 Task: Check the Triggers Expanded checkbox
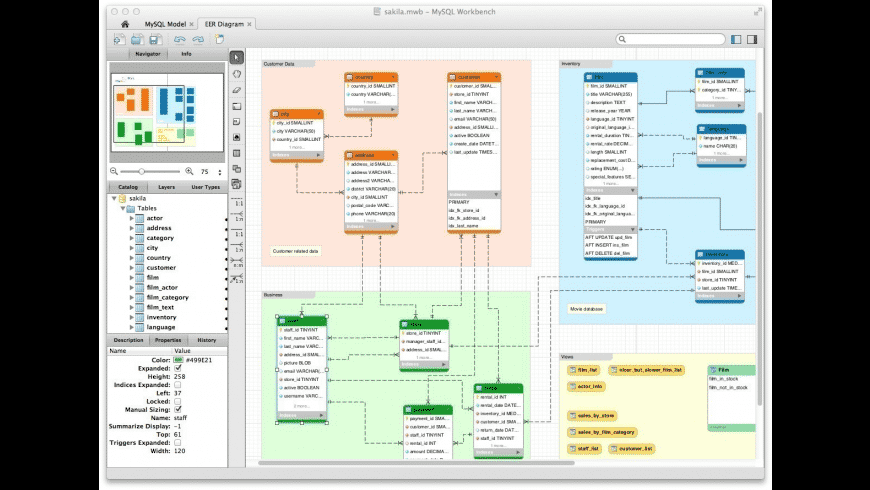pyautogui.click(x=178, y=443)
